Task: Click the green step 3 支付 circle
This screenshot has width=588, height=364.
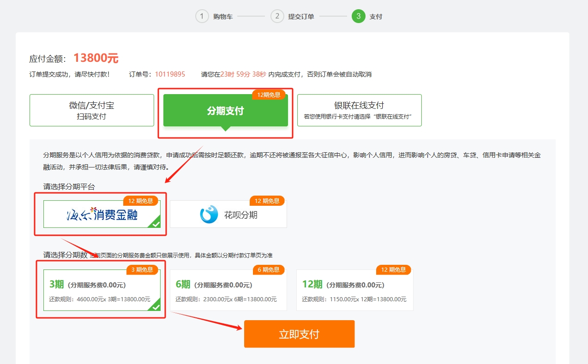Action: click(x=358, y=17)
